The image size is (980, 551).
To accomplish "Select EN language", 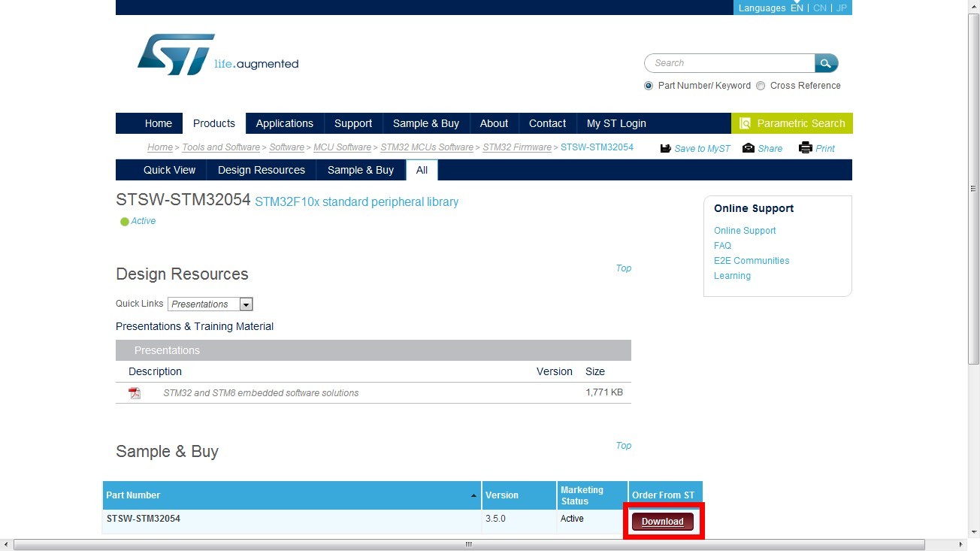I will (x=797, y=8).
